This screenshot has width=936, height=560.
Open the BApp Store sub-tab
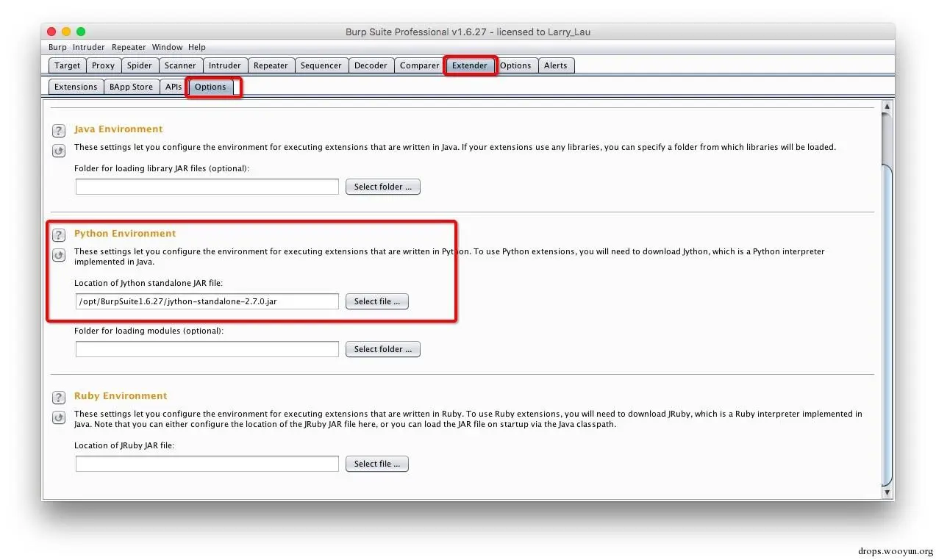point(131,87)
